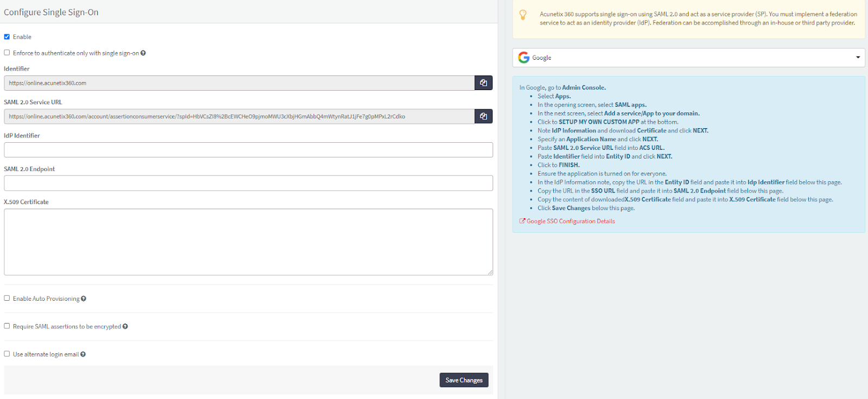The height and width of the screenshot is (399, 868).
Task: Check Use alternate login email
Action: tap(7, 354)
